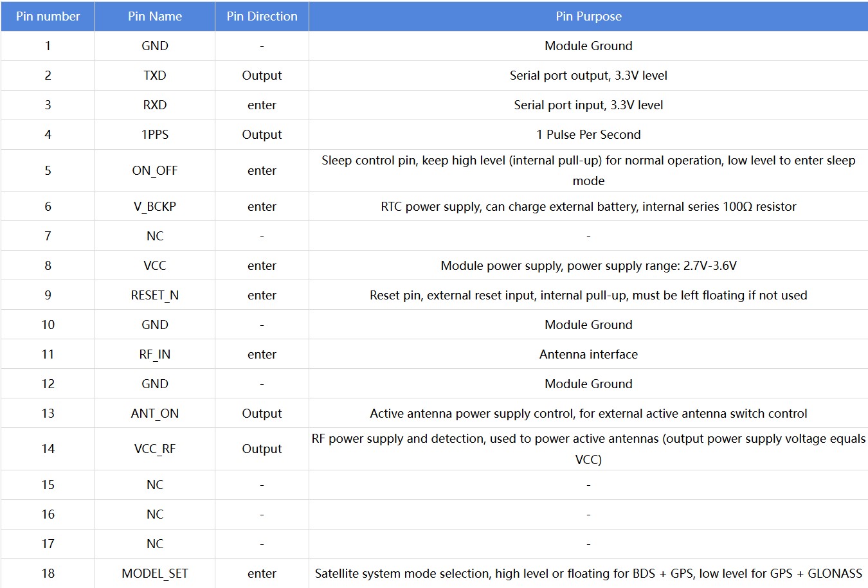The image size is (868, 588).
Task: Click 'Serial port input, 3.3V level' text
Action: [x=588, y=105]
